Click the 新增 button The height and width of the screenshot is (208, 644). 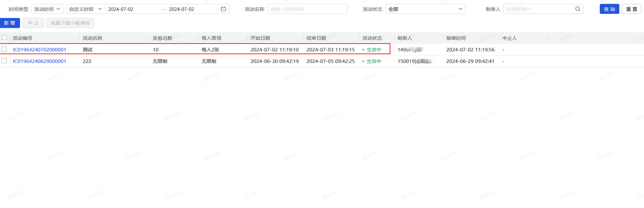click(x=10, y=23)
